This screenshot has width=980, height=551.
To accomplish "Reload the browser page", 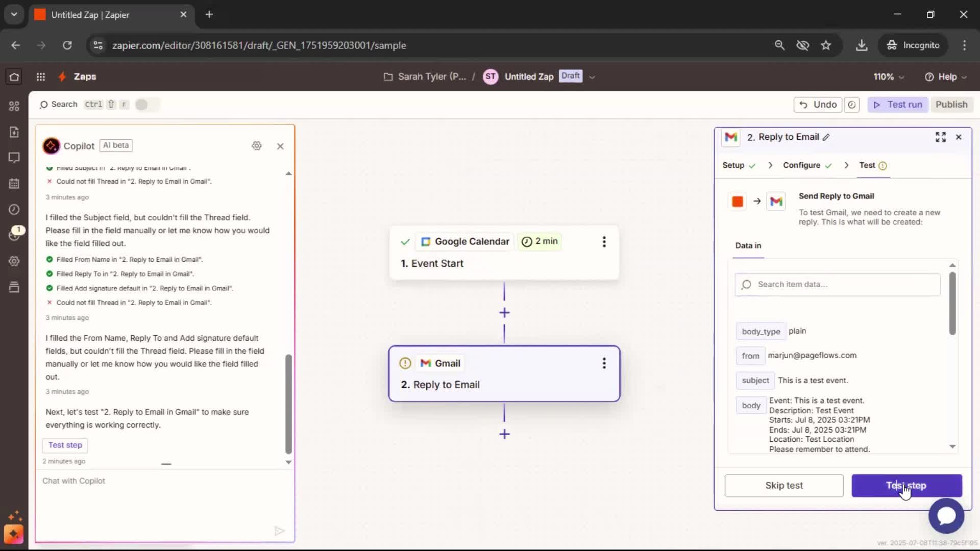I will coord(67,45).
